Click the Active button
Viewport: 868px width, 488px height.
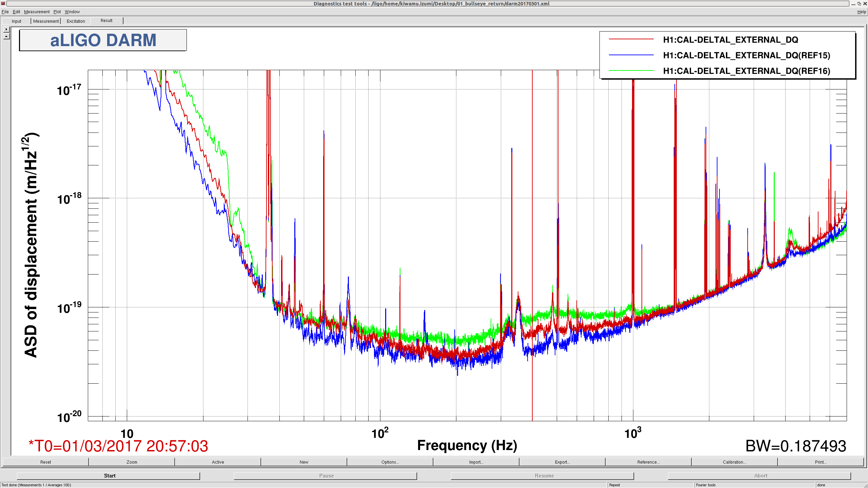click(218, 462)
